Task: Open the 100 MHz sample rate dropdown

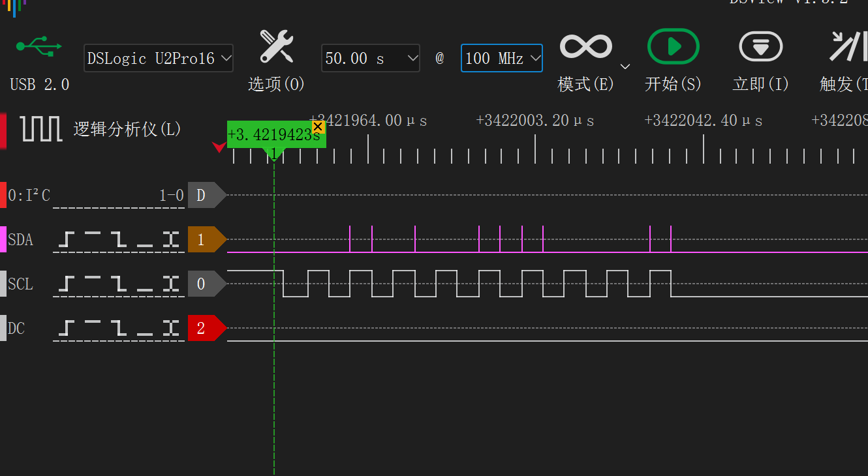Action: [502, 58]
